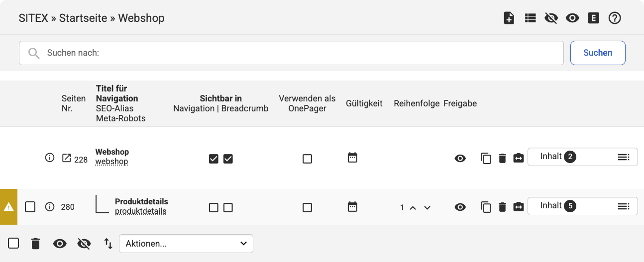Screen dimensions: 644x262
Task: Click the Reihenfolge column header
Action: point(417,103)
